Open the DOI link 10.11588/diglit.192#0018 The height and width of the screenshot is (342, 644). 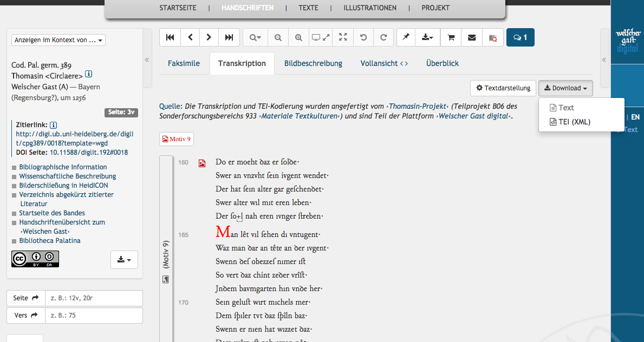coord(89,152)
